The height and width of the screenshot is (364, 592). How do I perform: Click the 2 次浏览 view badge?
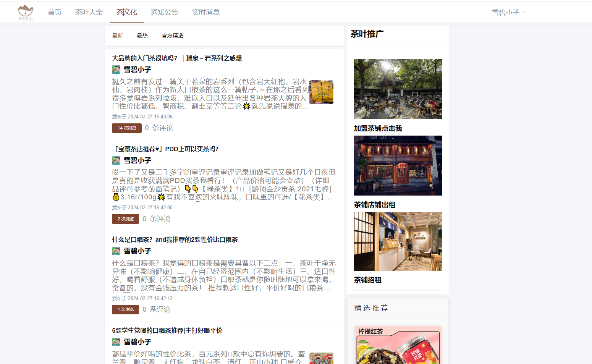(125, 219)
